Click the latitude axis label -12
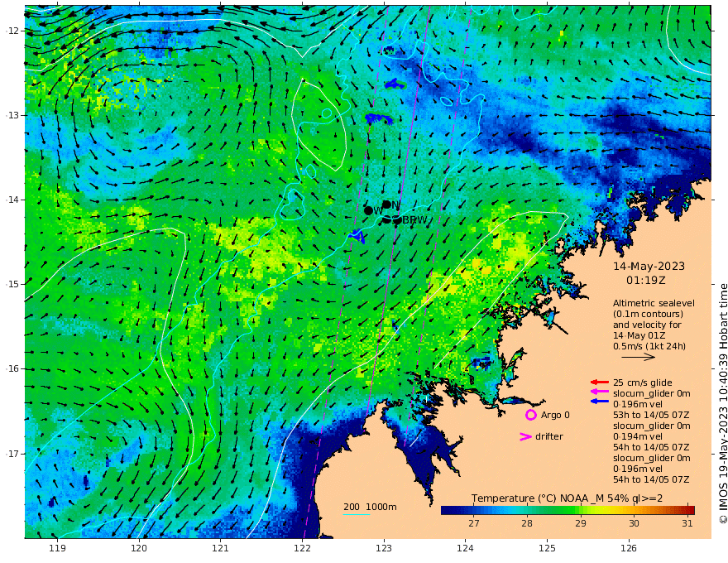 pyautogui.click(x=12, y=30)
